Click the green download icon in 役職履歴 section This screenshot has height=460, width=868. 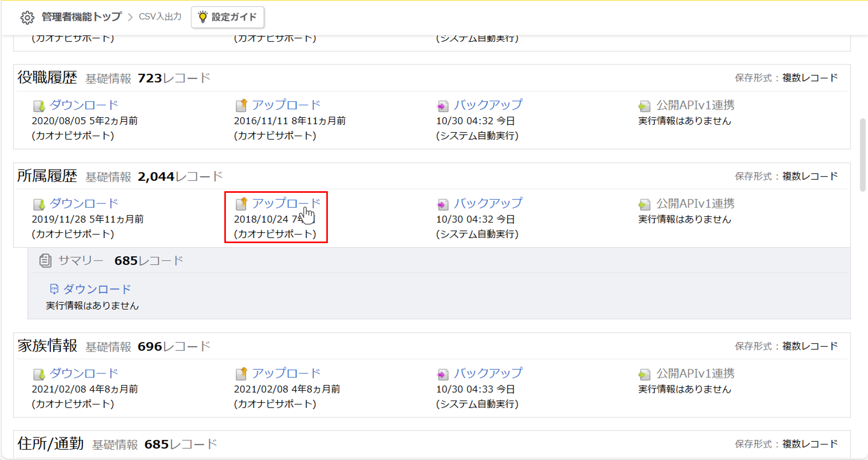[39, 105]
